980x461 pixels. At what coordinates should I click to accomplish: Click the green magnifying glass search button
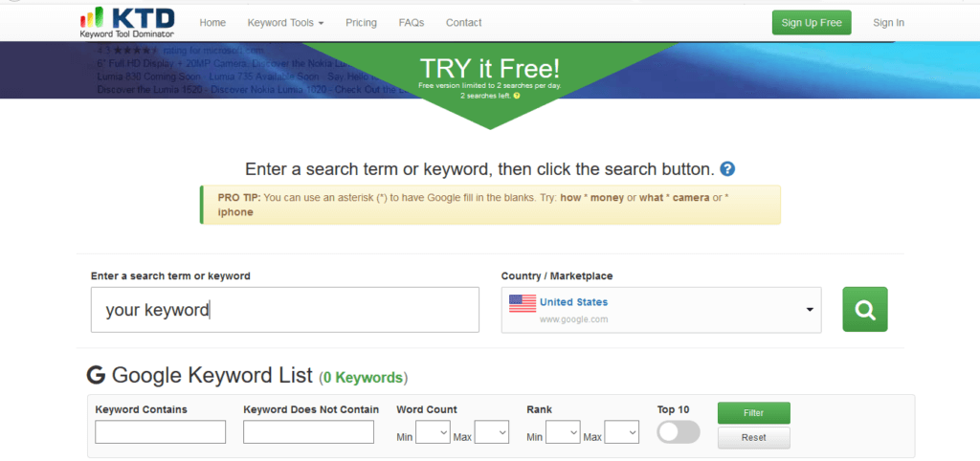click(864, 309)
